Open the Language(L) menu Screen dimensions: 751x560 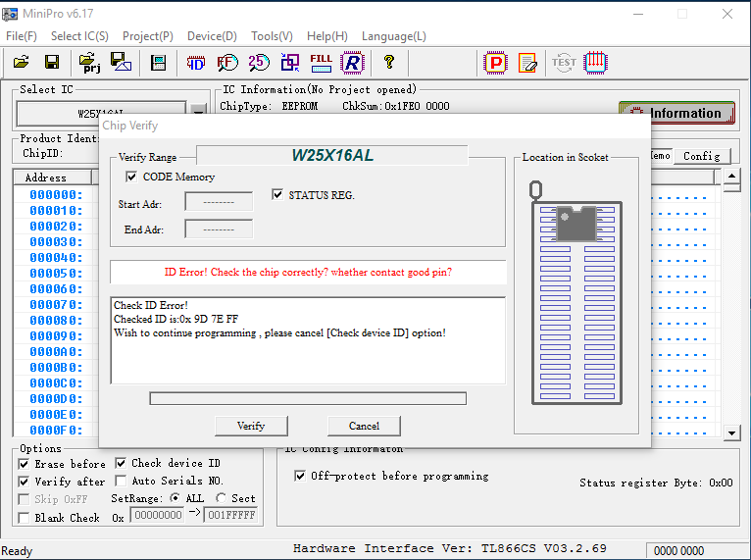point(394,36)
